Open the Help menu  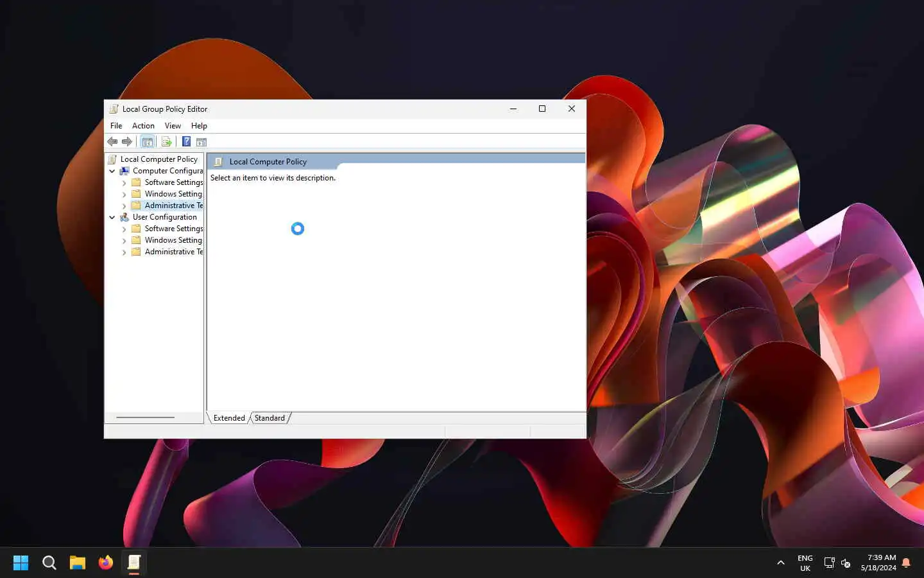coord(199,126)
